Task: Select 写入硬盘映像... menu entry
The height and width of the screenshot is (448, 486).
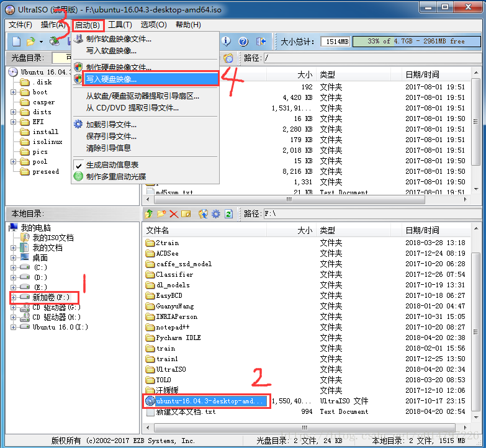Action: 146,79
